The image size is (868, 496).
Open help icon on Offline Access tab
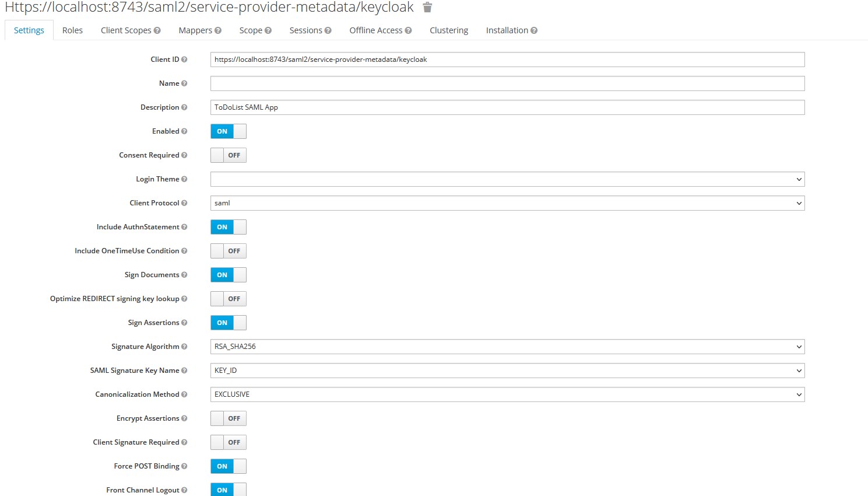408,30
